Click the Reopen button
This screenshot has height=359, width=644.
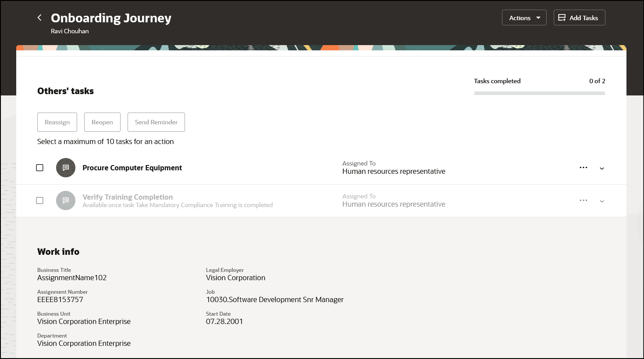click(x=102, y=122)
